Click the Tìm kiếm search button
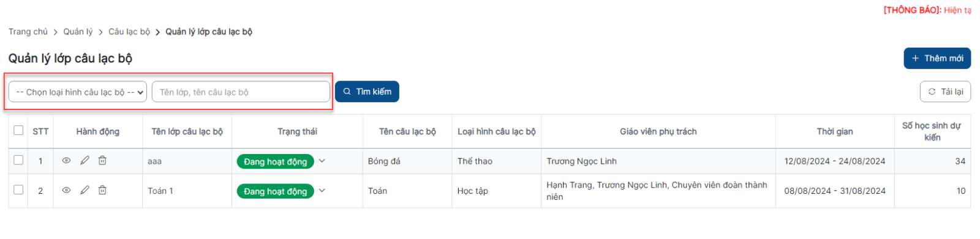The height and width of the screenshot is (239, 980). pyautogui.click(x=367, y=92)
